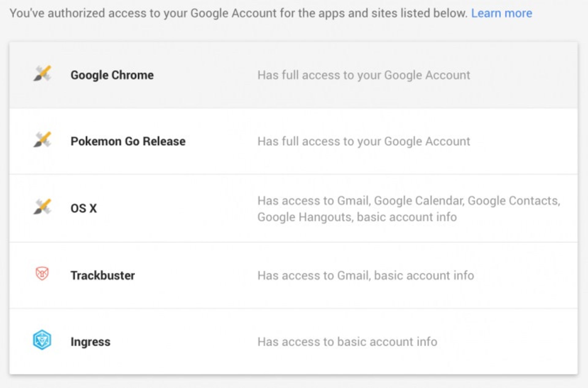Viewport: 588px width, 388px height.
Task: Select the Google Chrome app name
Action: click(x=112, y=75)
